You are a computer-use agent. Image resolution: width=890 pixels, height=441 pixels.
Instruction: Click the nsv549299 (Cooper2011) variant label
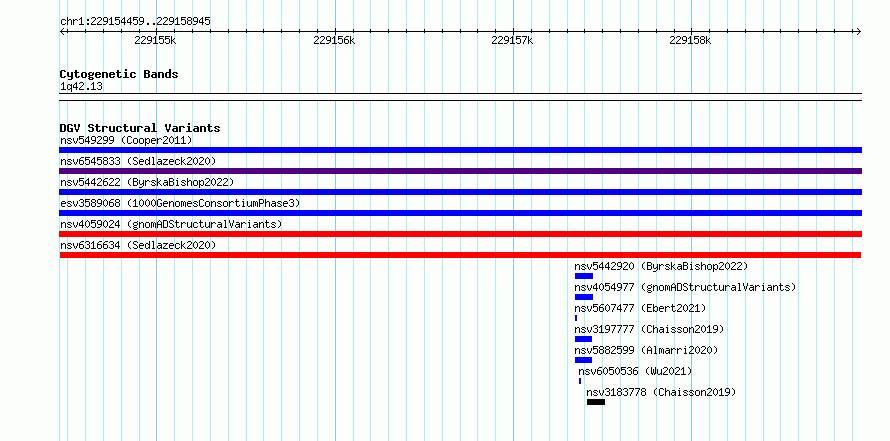126,140
